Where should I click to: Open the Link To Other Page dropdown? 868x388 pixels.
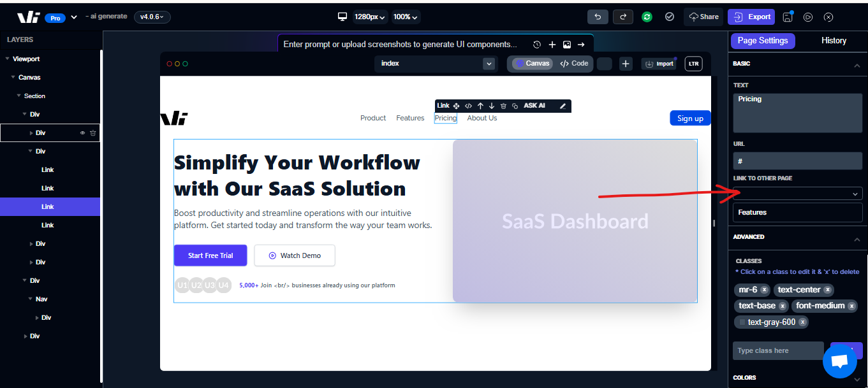797,194
